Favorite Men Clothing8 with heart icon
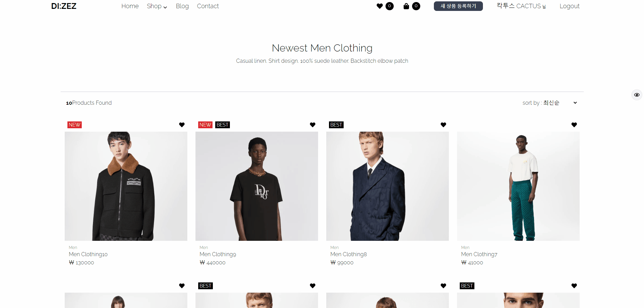Image resolution: width=644 pixels, height=308 pixels. point(443,125)
